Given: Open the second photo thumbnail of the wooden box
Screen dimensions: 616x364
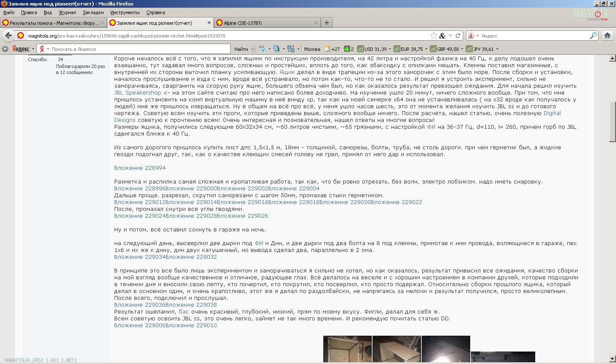Looking at the screenshot, I should (x=397, y=349).
